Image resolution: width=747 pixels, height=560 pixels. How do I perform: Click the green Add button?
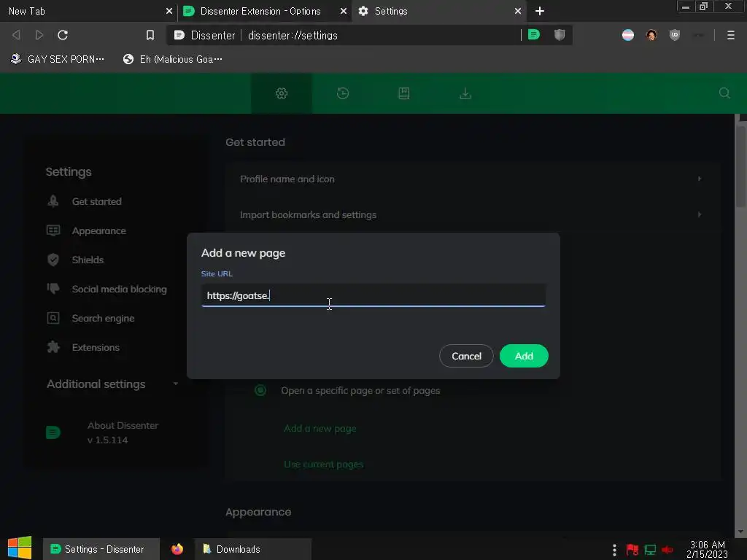pos(524,356)
